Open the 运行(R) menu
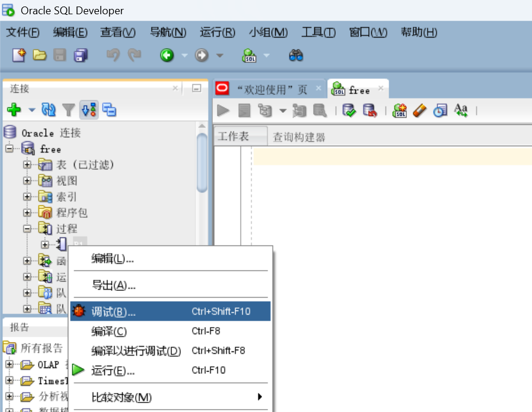The width and height of the screenshot is (532, 412). coord(218,32)
